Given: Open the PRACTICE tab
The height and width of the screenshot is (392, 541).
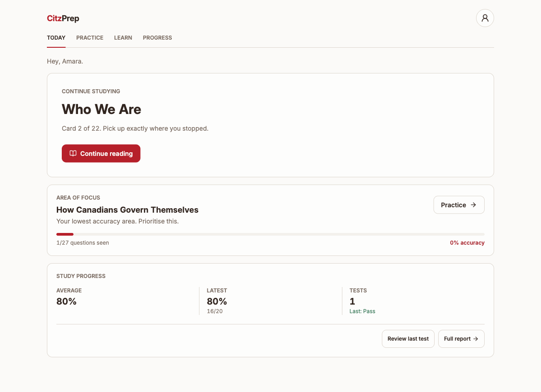Looking at the screenshot, I should pos(90,38).
